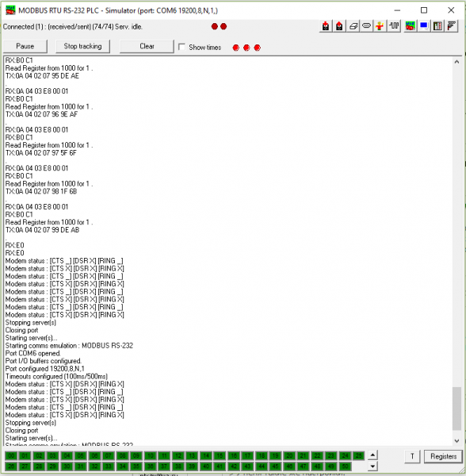Toggle the Show times checkbox
The height and width of the screenshot is (476, 466).
coord(182,47)
